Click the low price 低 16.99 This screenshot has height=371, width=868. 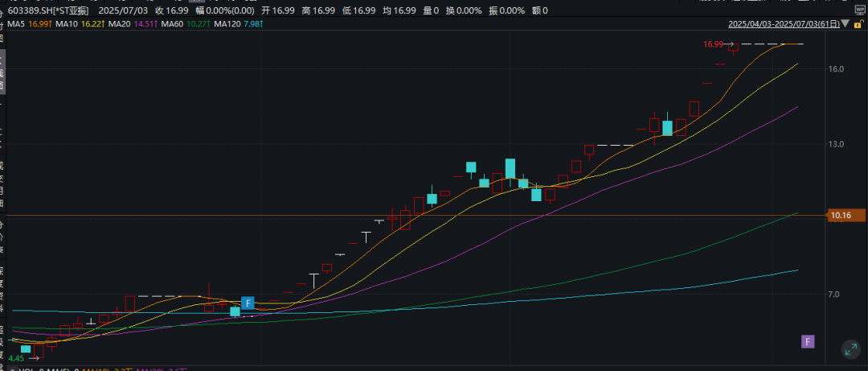click(x=359, y=10)
